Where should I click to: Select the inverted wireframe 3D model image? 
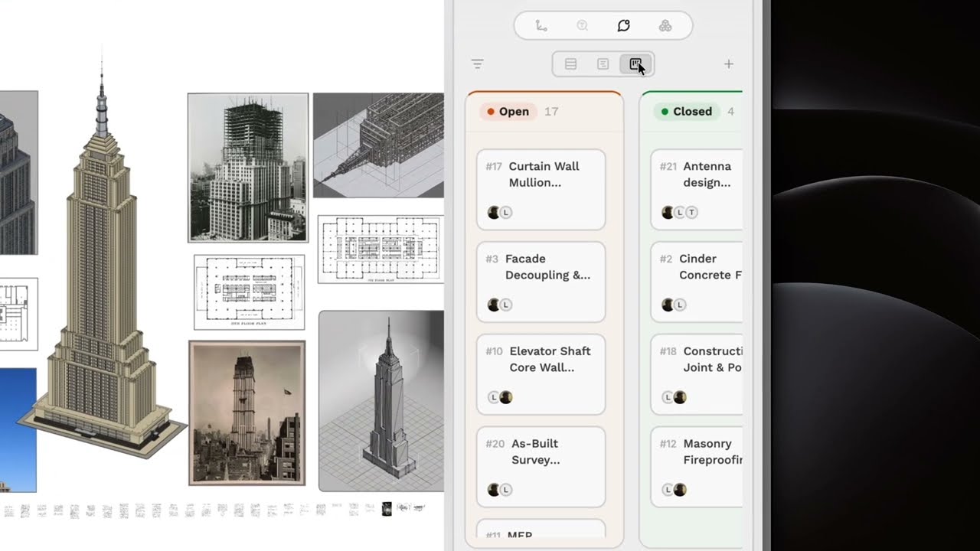click(x=378, y=145)
